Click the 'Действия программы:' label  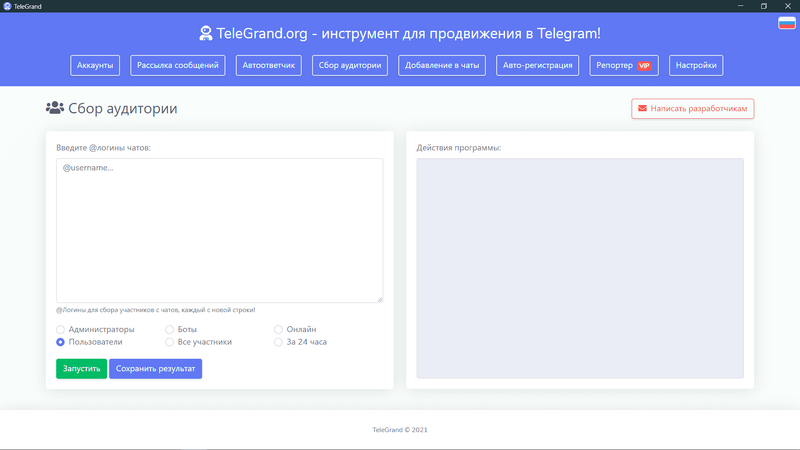click(459, 147)
